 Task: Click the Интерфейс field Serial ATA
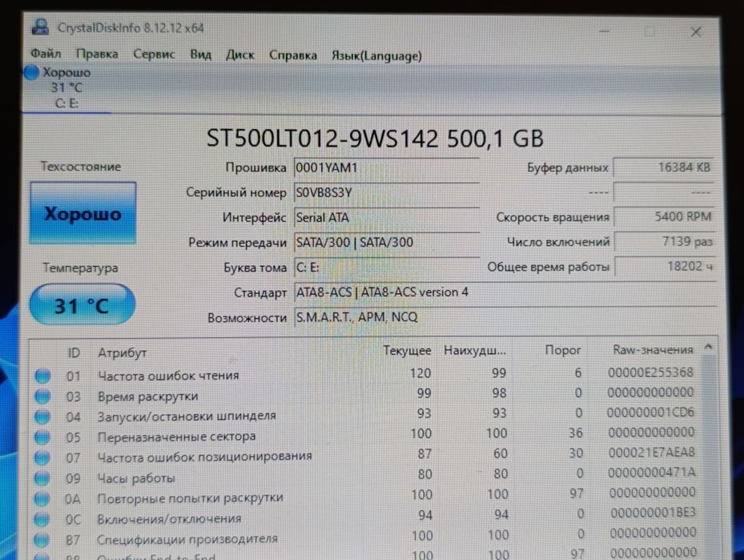coord(387,217)
